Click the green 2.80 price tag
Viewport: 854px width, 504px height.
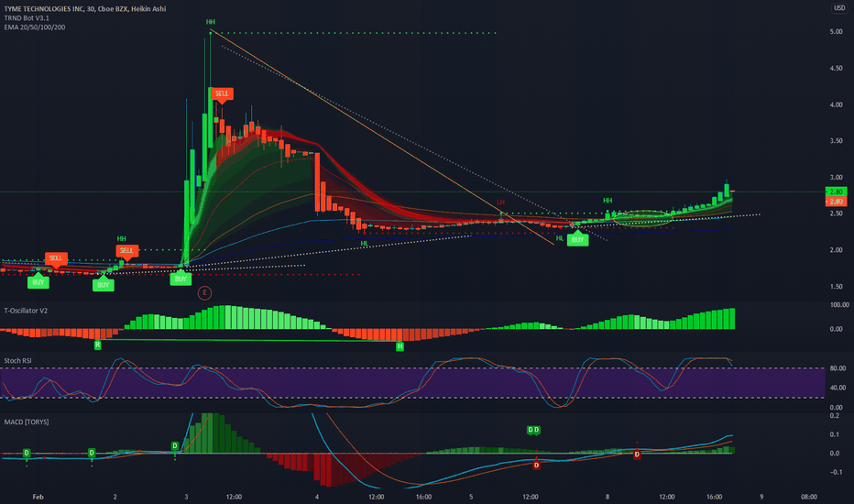coord(836,192)
